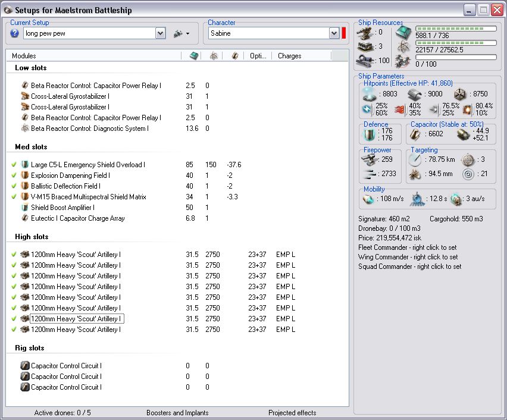
Task: Click Squad Commander right click to set
Action: point(409,267)
